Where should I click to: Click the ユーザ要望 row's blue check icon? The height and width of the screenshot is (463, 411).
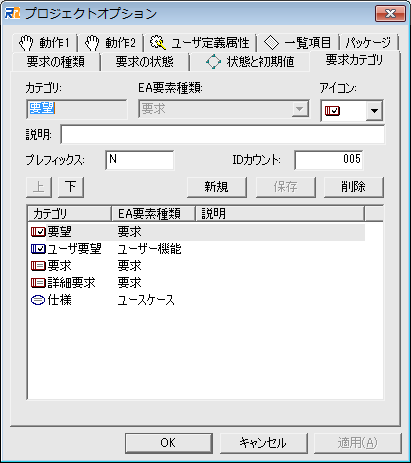(38, 249)
